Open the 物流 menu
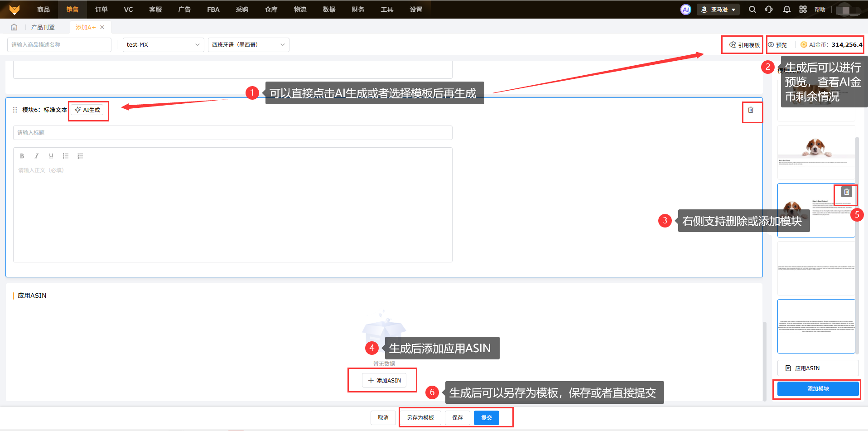The image size is (868, 431). 300,10
